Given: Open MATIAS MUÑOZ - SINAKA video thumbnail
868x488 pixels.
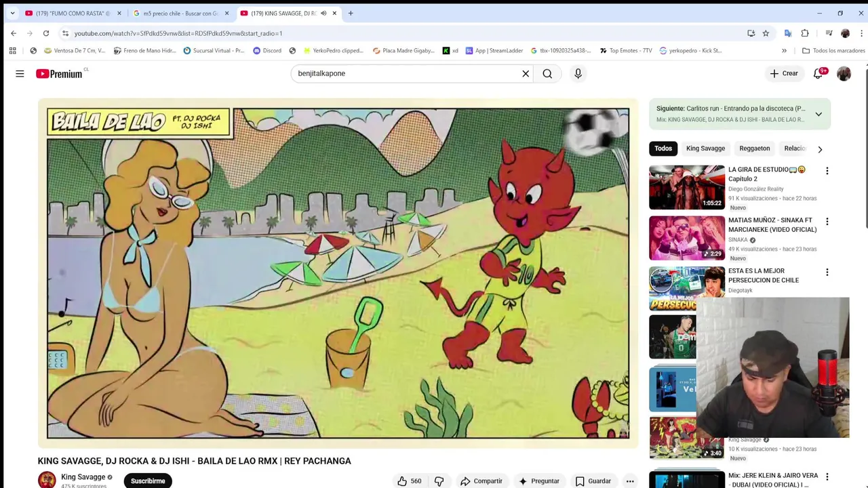Looking at the screenshot, I should [x=687, y=238].
